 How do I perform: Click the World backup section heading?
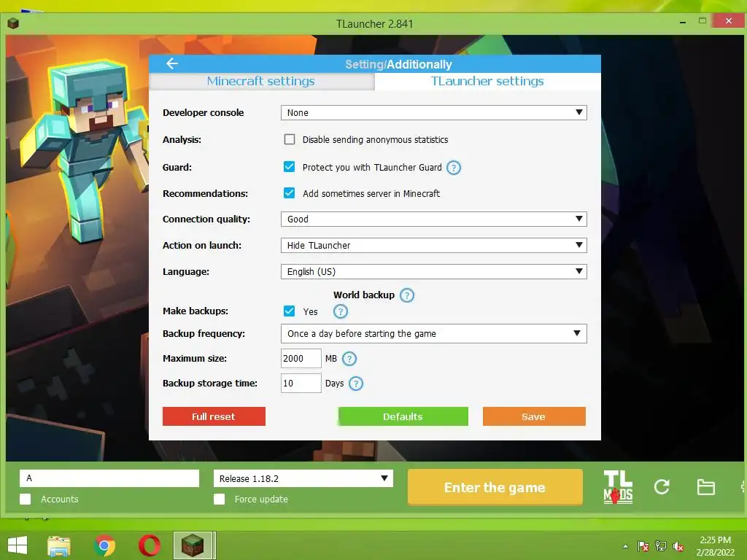coord(364,295)
